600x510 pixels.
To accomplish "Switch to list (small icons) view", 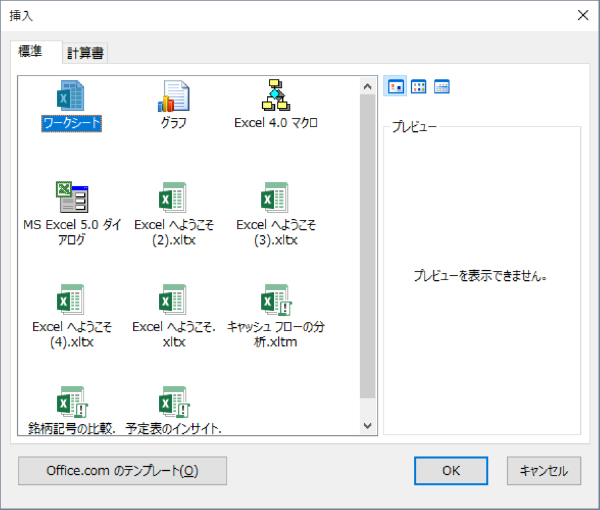I will (x=419, y=86).
